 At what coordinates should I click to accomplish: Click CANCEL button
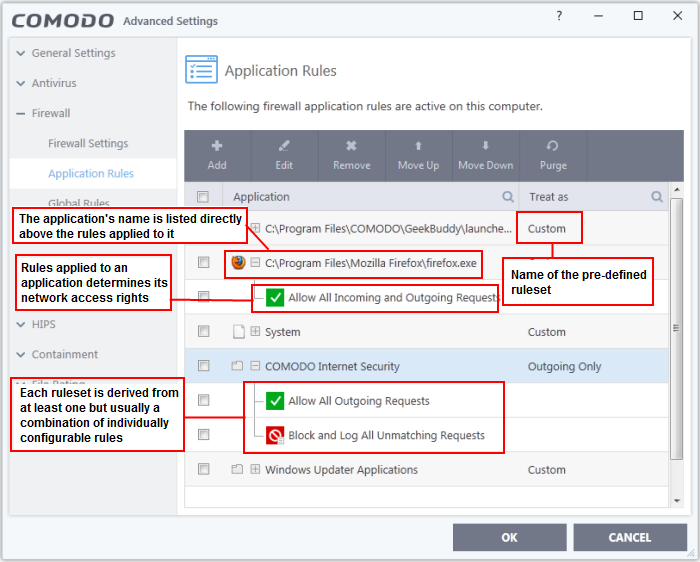pyautogui.click(x=630, y=537)
